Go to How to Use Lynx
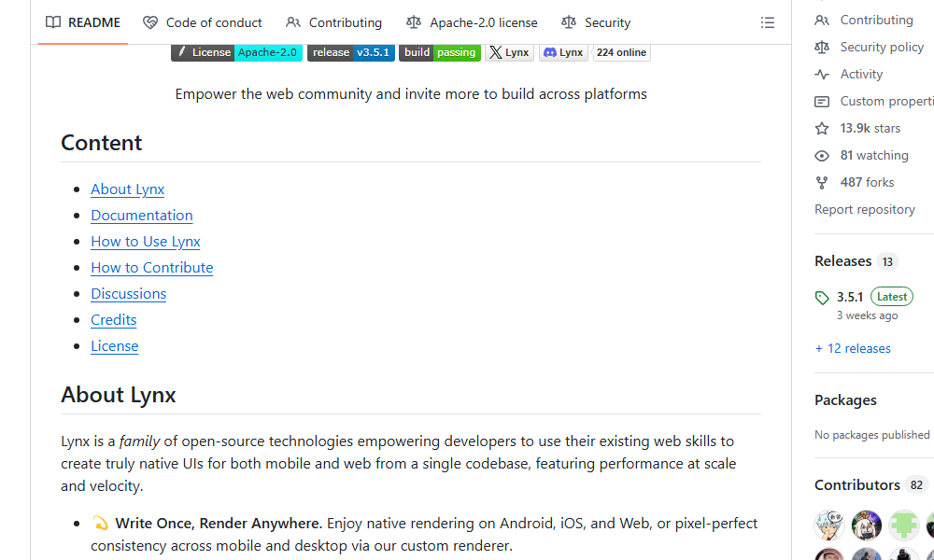The image size is (934, 560). [x=146, y=242]
